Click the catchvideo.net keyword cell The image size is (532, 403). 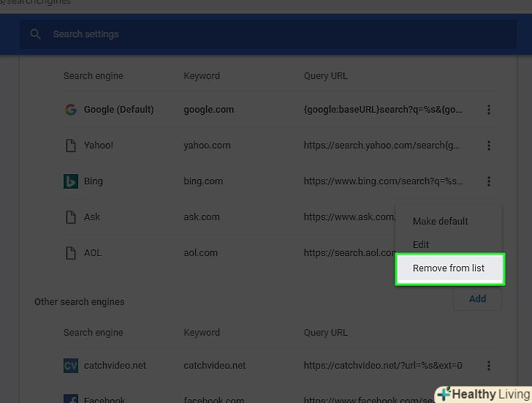click(214, 366)
